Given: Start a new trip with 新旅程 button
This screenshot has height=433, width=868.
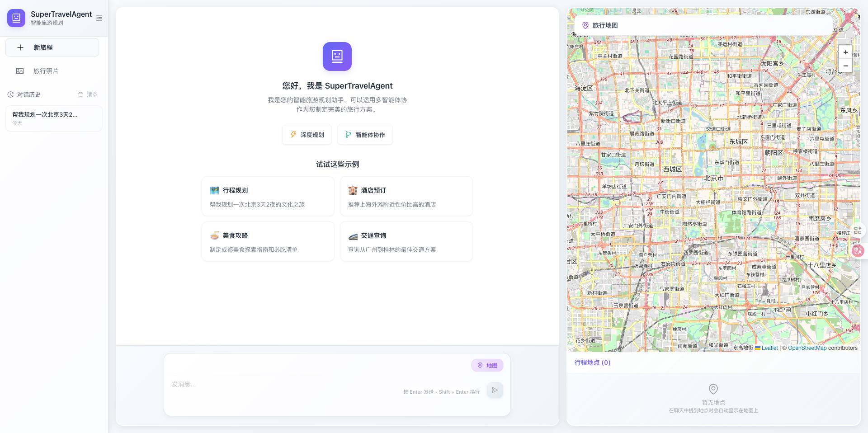Looking at the screenshot, I should 52,47.
